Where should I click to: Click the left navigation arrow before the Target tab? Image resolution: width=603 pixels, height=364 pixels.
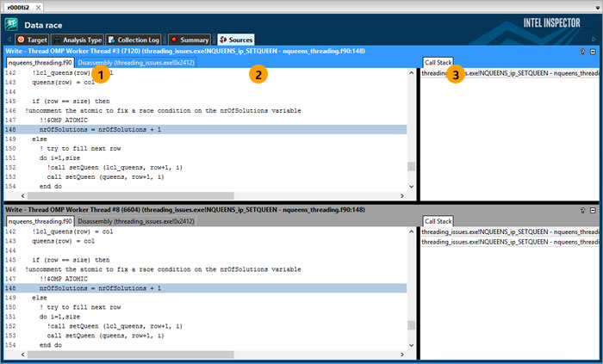pyautogui.click(x=9, y=40)
